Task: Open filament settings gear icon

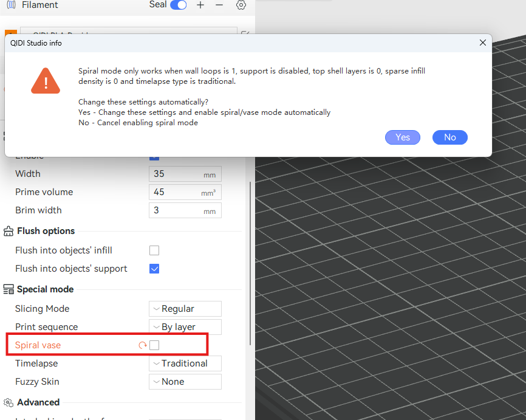Action: pyautogui.click(x=241, y=5)
